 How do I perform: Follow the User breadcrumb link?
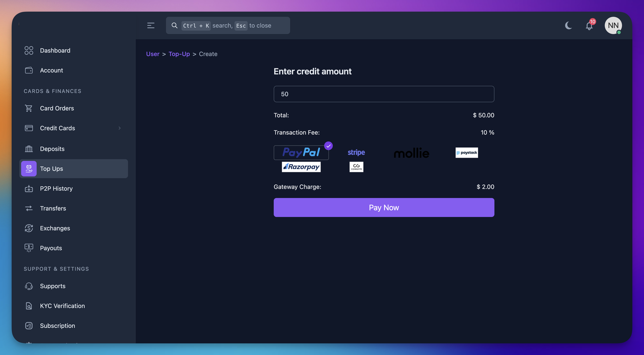[153, 54]
